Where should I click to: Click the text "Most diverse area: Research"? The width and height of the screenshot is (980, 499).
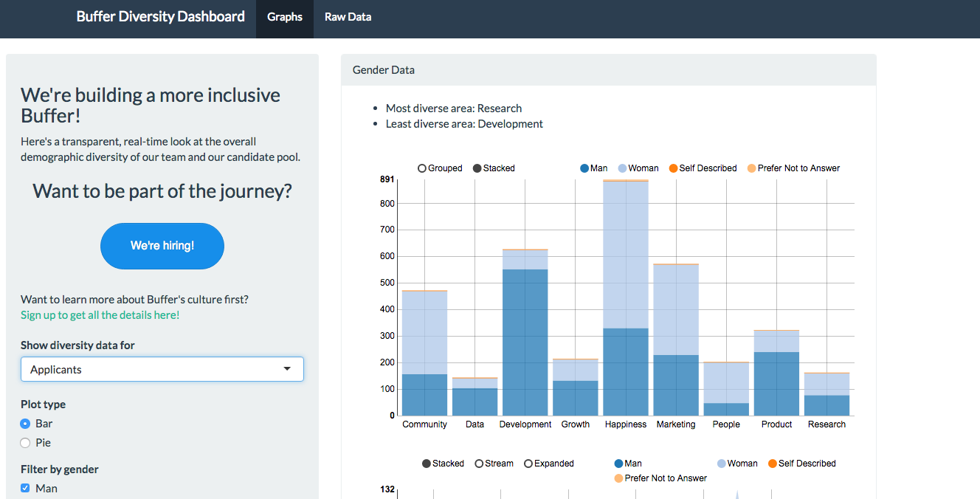coord(454,109)
